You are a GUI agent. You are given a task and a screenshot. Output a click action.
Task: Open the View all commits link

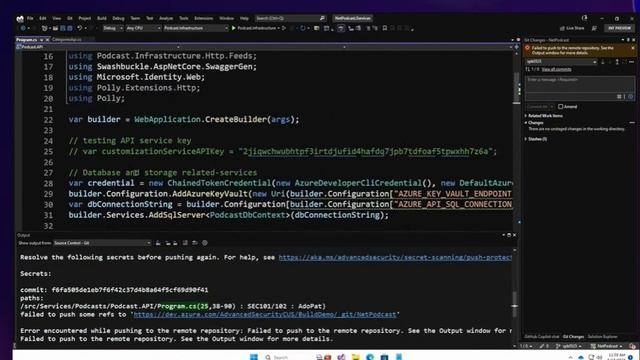556,69
